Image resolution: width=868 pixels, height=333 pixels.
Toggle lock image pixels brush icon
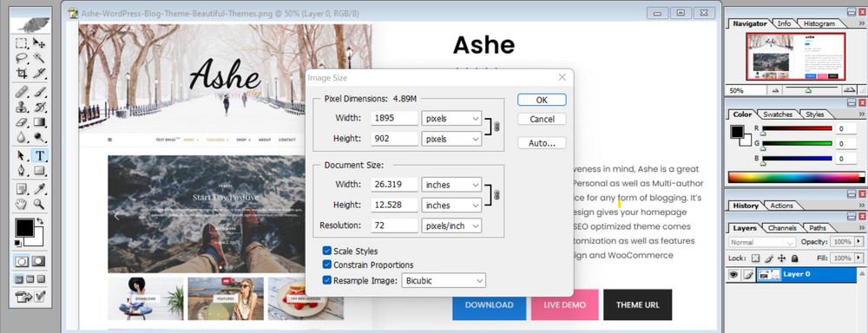click(769, 258)
